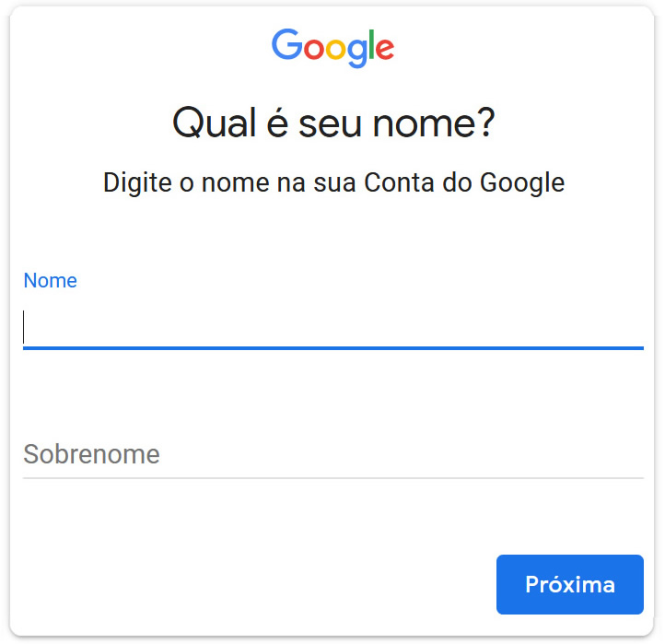Click the green letter l in logo
This screenshot has width=665, height=644.
point(371,44)
